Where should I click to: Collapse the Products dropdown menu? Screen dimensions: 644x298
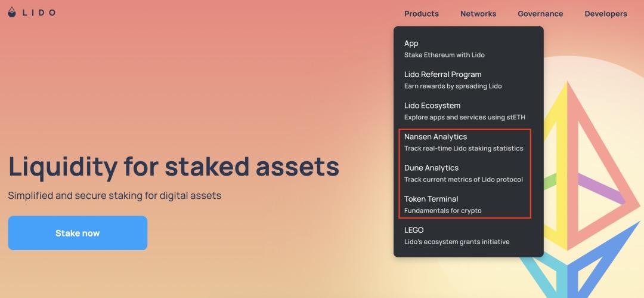[421, 14]
